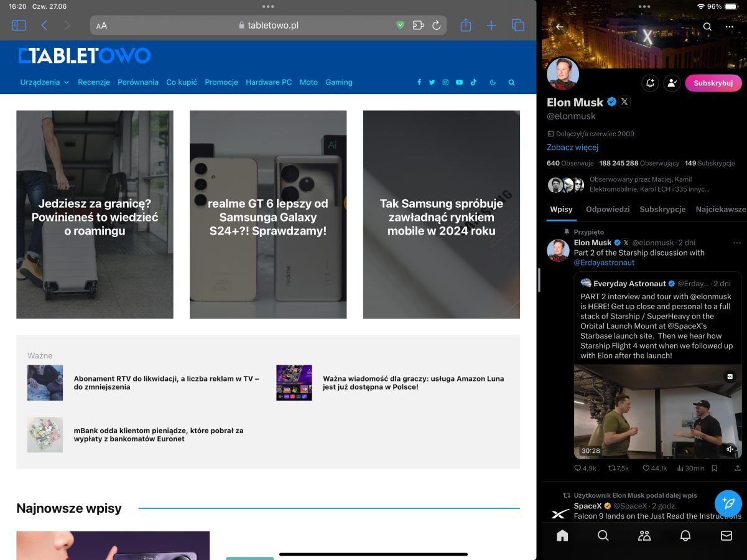Expand Urządzenia dropdown menu
Screen dimensions: 747x560
45,82
